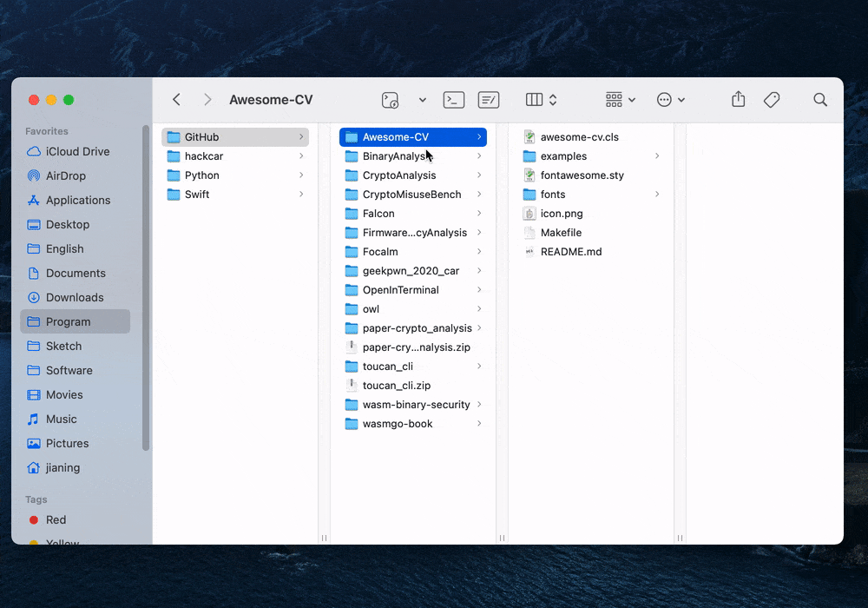Select the README.md file

pos(570,252)
